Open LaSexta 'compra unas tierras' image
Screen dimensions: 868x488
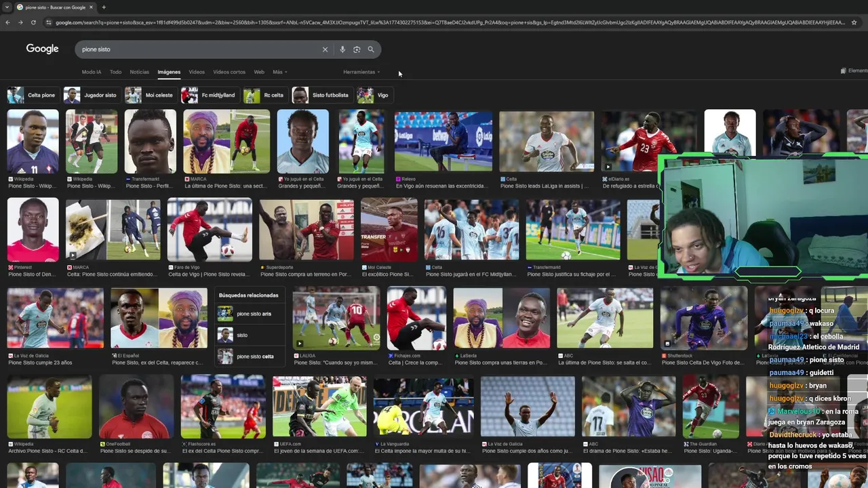coord(501,318)
